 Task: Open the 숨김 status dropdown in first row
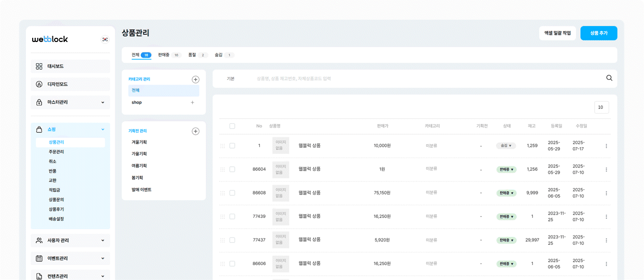[506, 146]
